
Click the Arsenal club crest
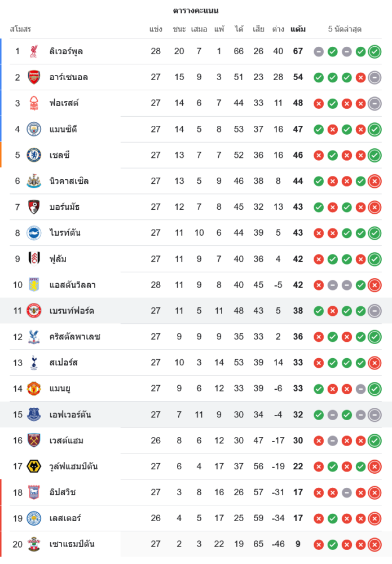point(34,77)
